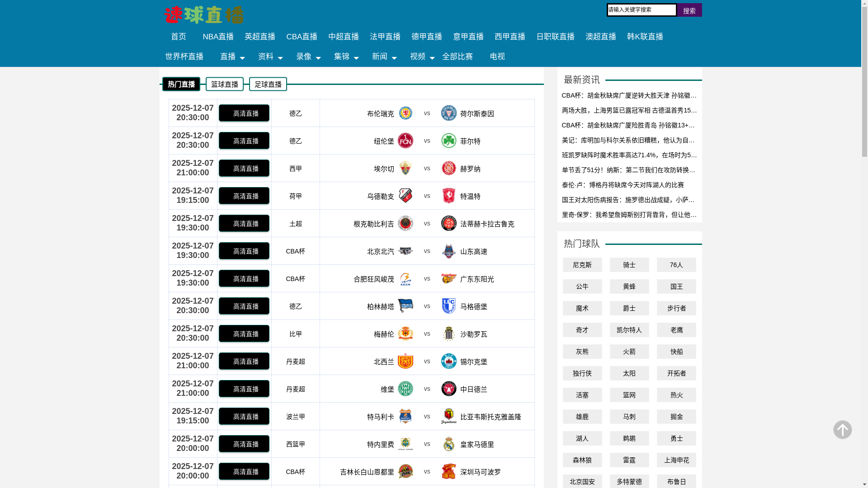The image size is (868, 488).
Task: Click the Shandong (山东高速) team logo
Action: [448, 251]
